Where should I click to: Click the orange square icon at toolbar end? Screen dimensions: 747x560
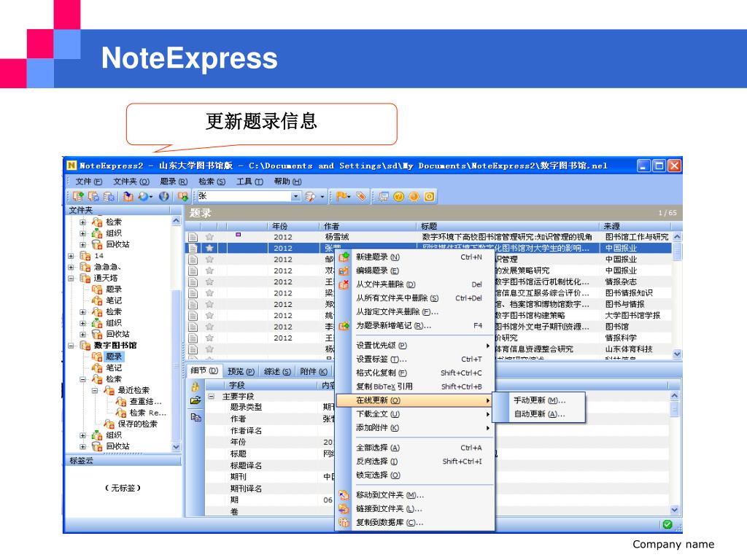point(429,196)
